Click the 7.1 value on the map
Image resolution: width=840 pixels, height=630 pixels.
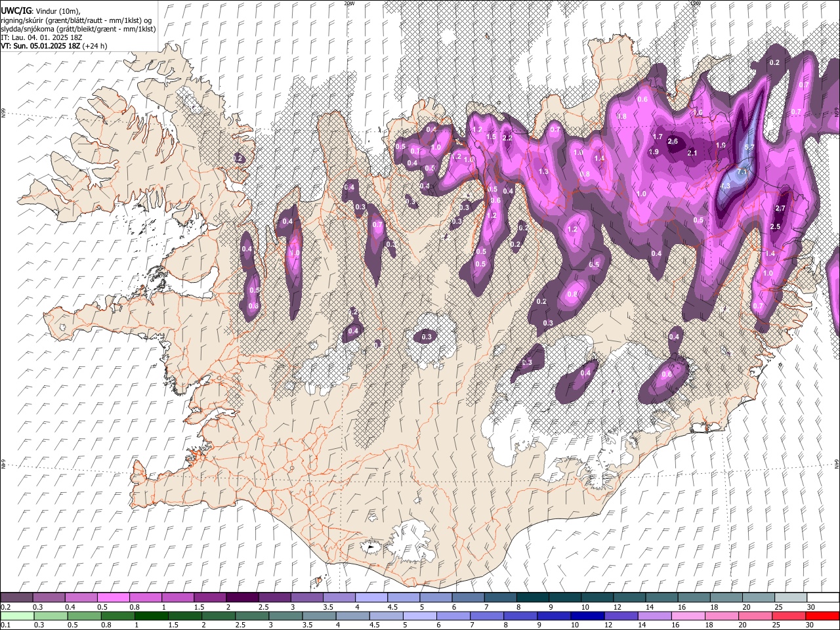tap(742, 171)
